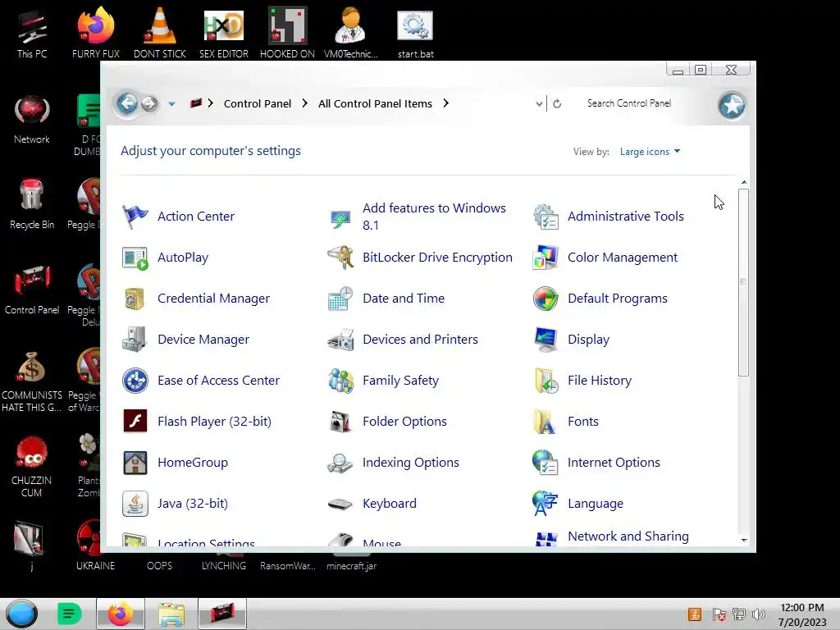Click the Folder Options link text
This screenshot has height=630, width=840.
pyautogui.click(x=404, y=422)
